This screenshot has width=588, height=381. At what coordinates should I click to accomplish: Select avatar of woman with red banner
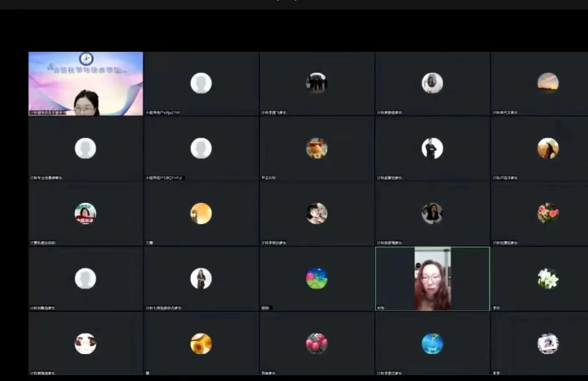pos(85,213)
